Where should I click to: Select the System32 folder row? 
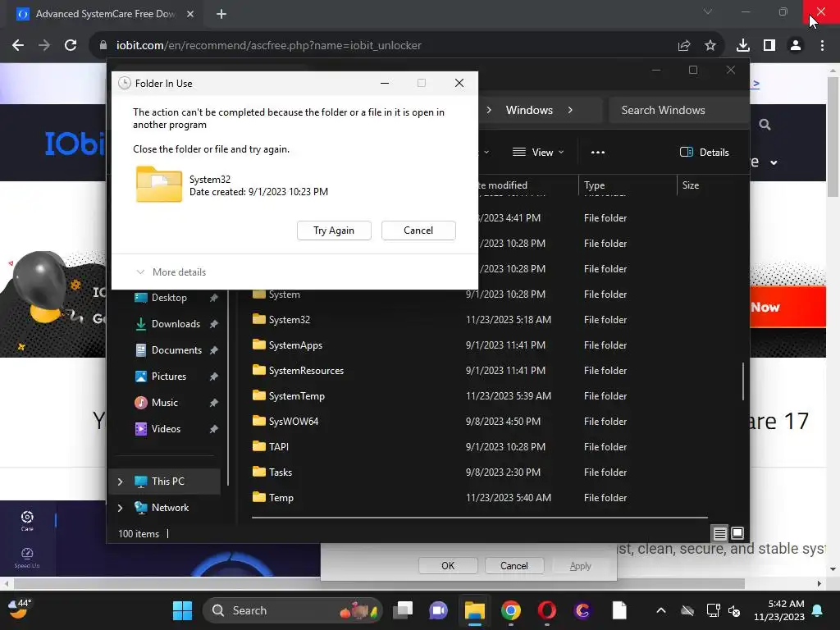point(479,320)
